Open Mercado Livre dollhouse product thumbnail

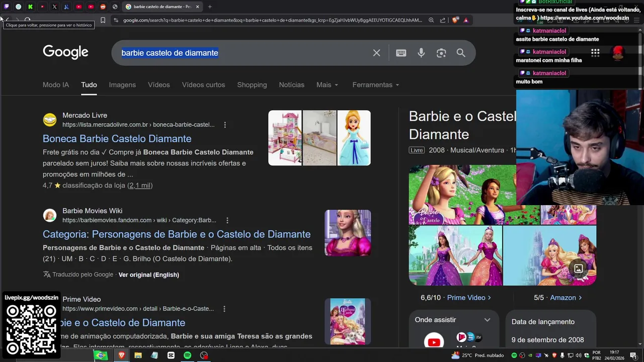(x=285, y=138)
